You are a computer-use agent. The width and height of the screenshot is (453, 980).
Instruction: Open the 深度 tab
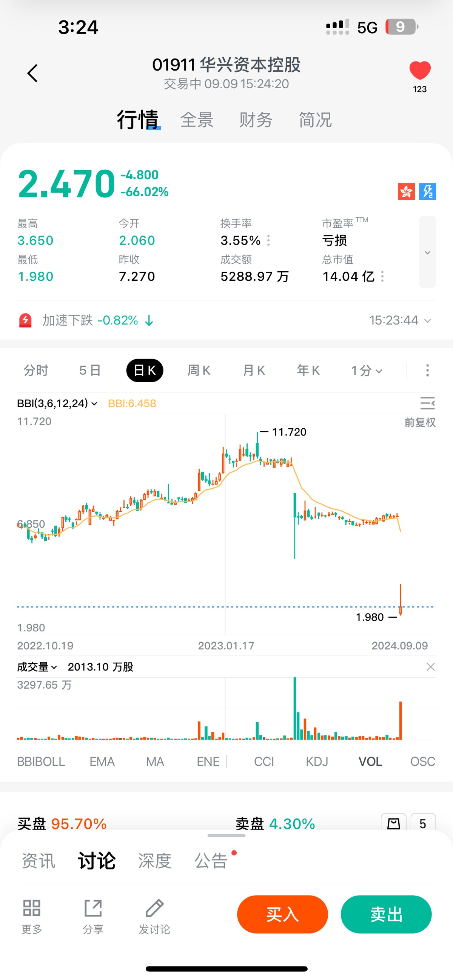tap(154, 860)
